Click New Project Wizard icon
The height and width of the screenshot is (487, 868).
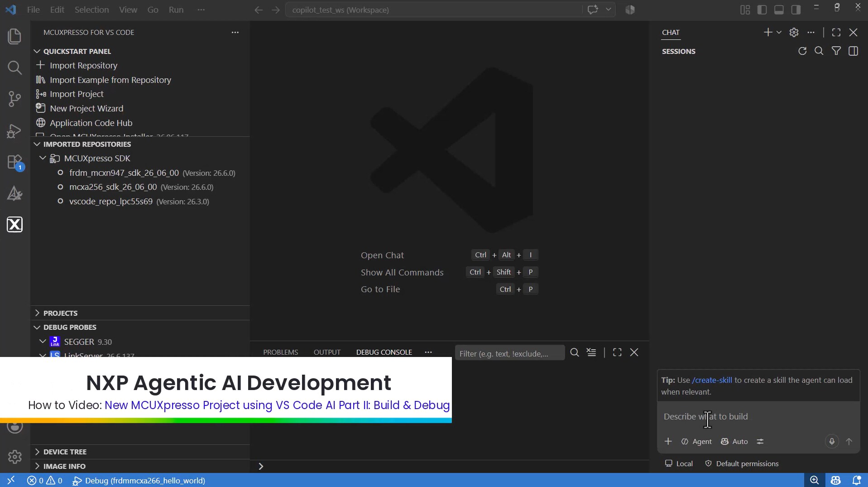[41, 108]
